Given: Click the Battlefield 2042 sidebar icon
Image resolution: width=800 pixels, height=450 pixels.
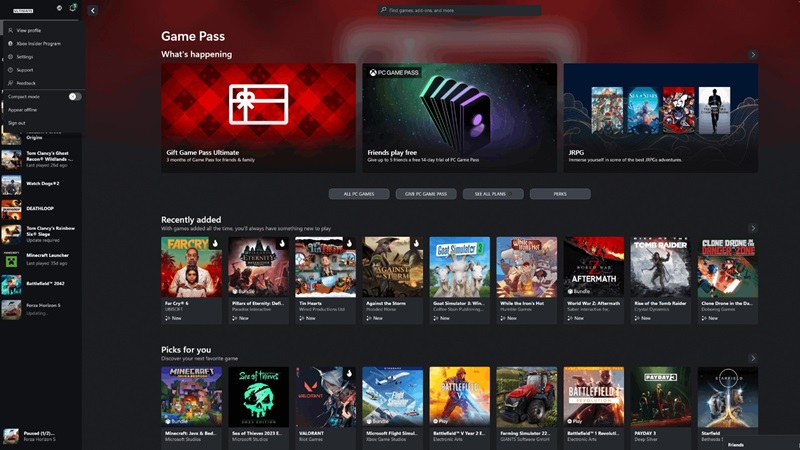Looking at the screenshot, I should point(11,284).
